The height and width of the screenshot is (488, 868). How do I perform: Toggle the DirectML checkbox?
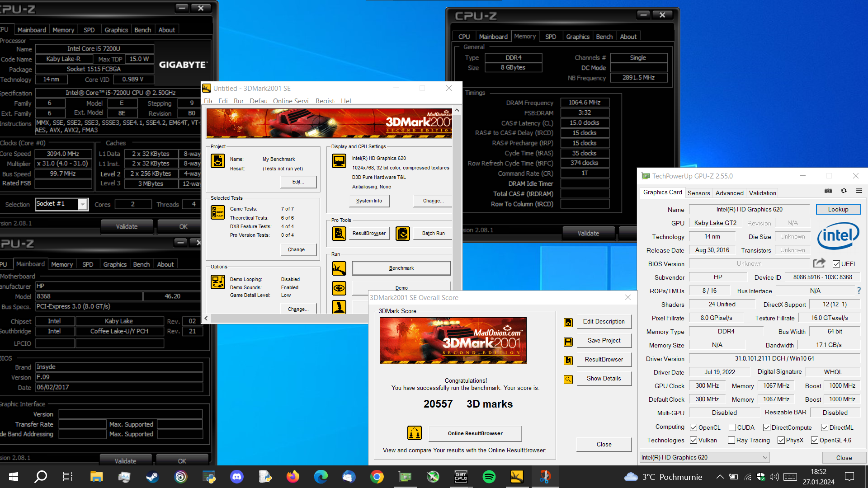point(825,427)
